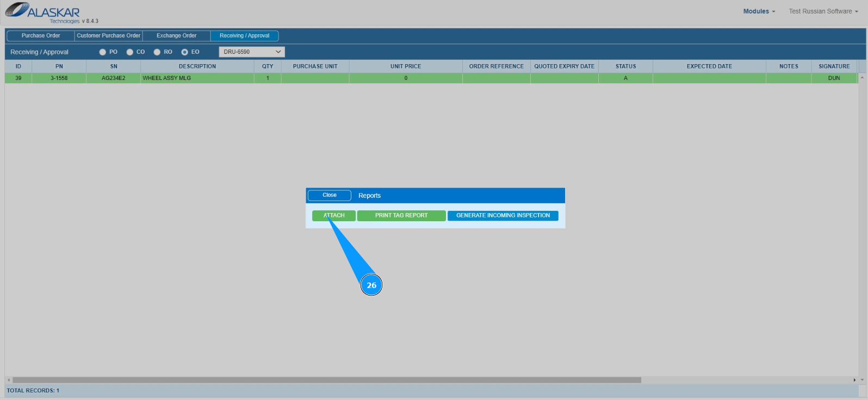Viewport: 868px width, 400px height.
Task: Close the Reports dialog
Action: click(x=330, y=195)
